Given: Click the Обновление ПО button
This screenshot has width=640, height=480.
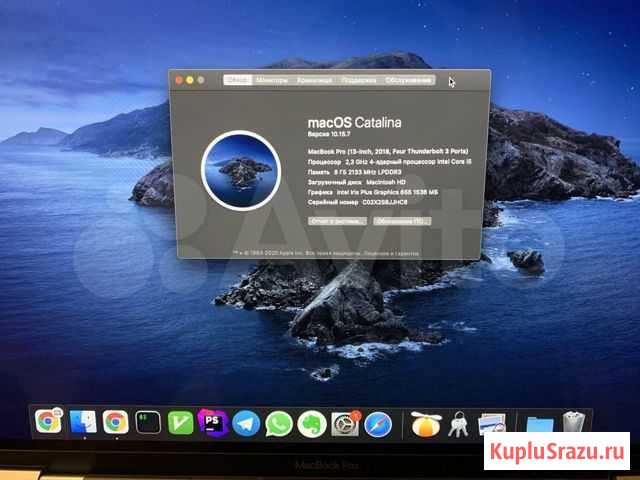Looking at the screenshot, I should (402, 221).
